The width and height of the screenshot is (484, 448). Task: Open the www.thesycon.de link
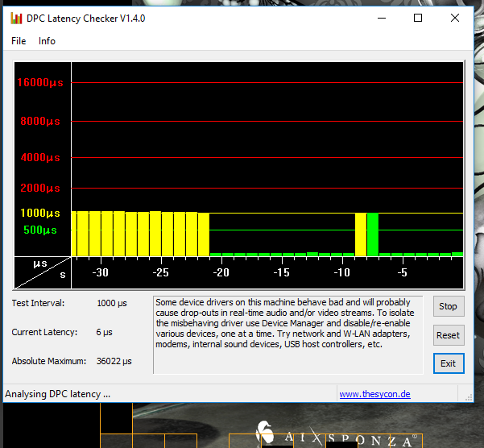tap(374, 394)
